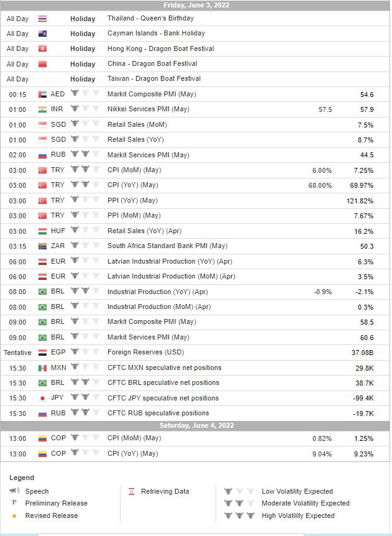This screenshot has height=536, width=392.
Task: Click the Moderate Volatility Expected bulls icon
Action: pos(239,503)
